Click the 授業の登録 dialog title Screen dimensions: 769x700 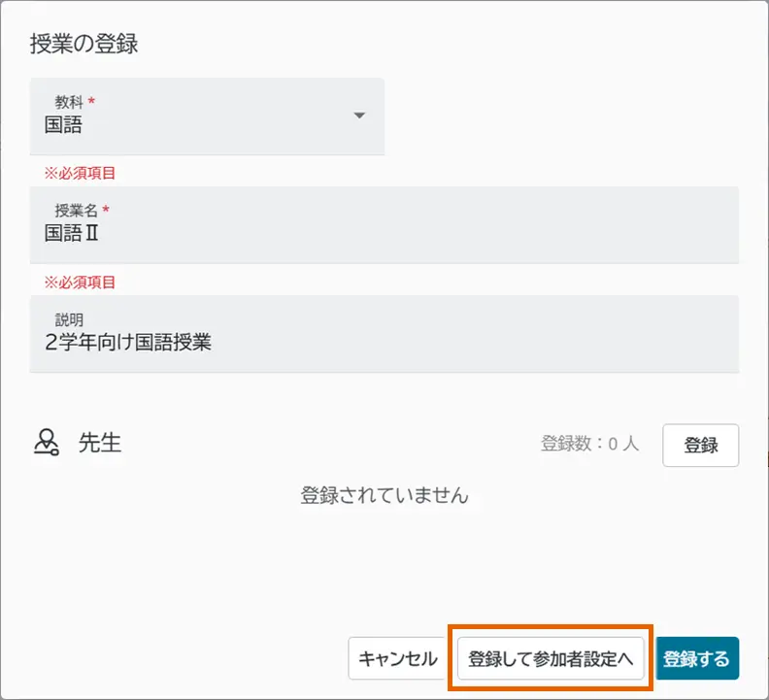point(84,44)
